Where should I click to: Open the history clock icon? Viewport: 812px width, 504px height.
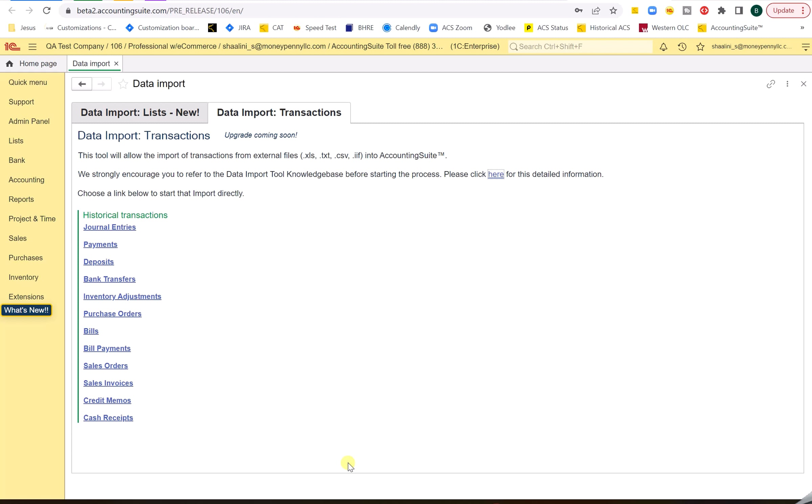click(x=682, y=47)
